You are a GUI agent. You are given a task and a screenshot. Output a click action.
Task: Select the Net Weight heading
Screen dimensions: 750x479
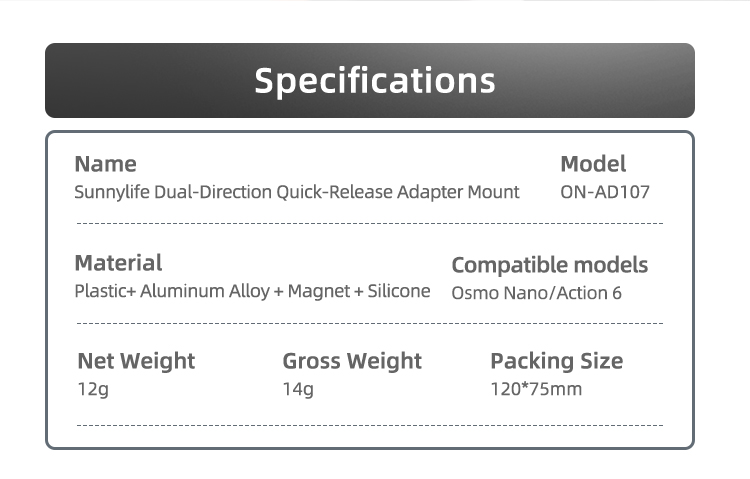[136, 361]
